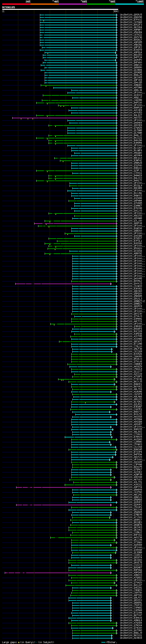Image resolution: width=146 pixels, height=644 pixels.
Task: Select the UniRef100_A9PBP7 label
Action: 131,30
